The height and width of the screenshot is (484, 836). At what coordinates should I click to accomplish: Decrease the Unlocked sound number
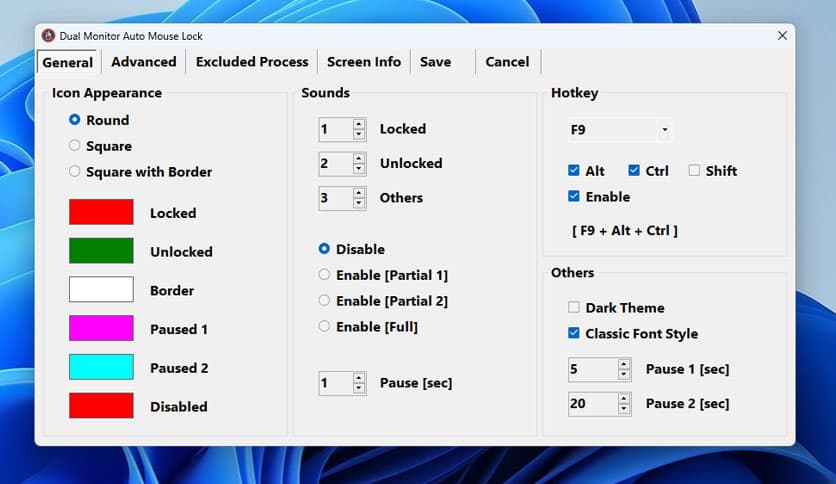coord(359,169)
